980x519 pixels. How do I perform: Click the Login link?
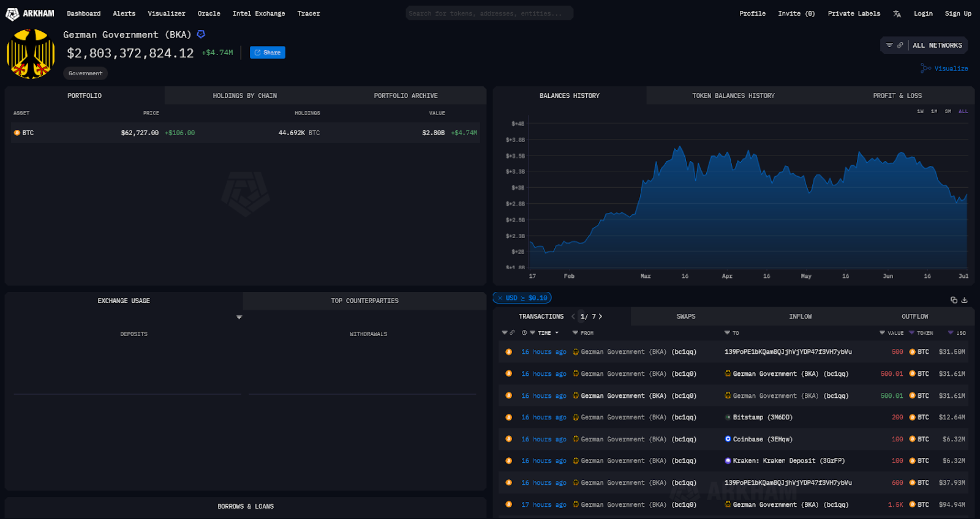[923, 13]
